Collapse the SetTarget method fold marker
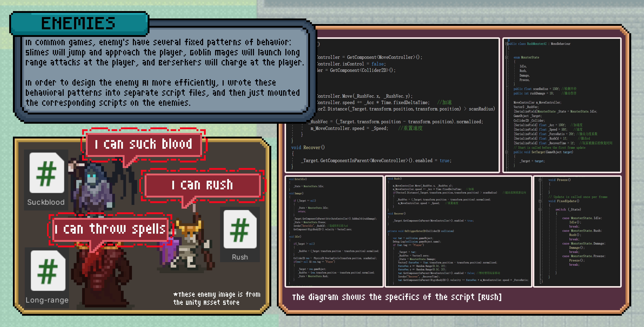The height and width of the screenshot is (327, 644). pyautogui.click(x=506, y=152)
